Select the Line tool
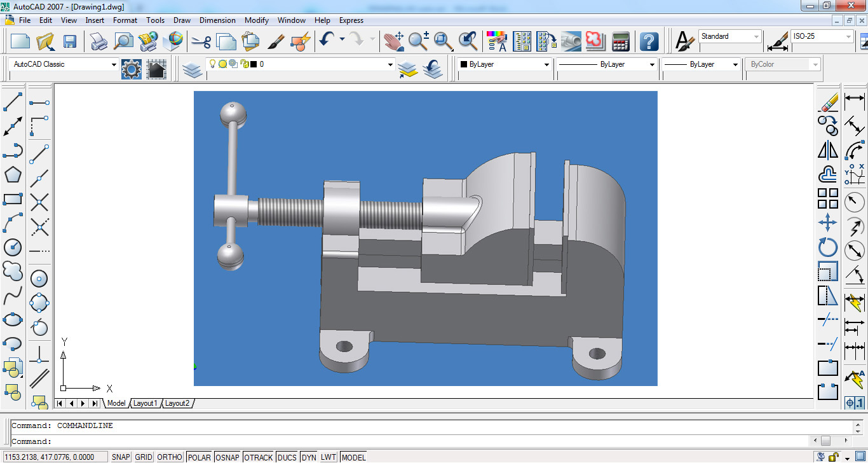Viewport: 868px width, 463px height. coord(13,101)
